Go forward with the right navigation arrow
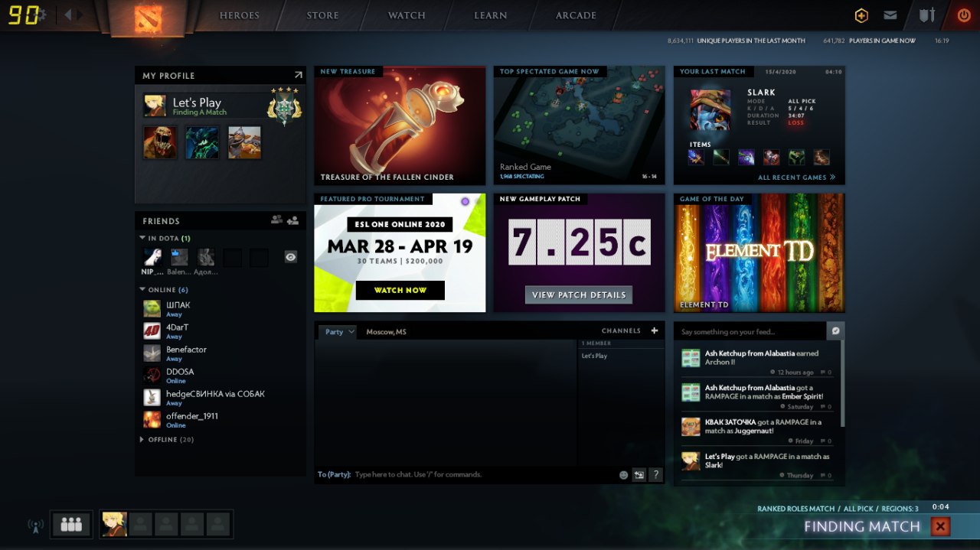This screenshot has height=550, width=980. pyautogui.click(x=80, y=15)
